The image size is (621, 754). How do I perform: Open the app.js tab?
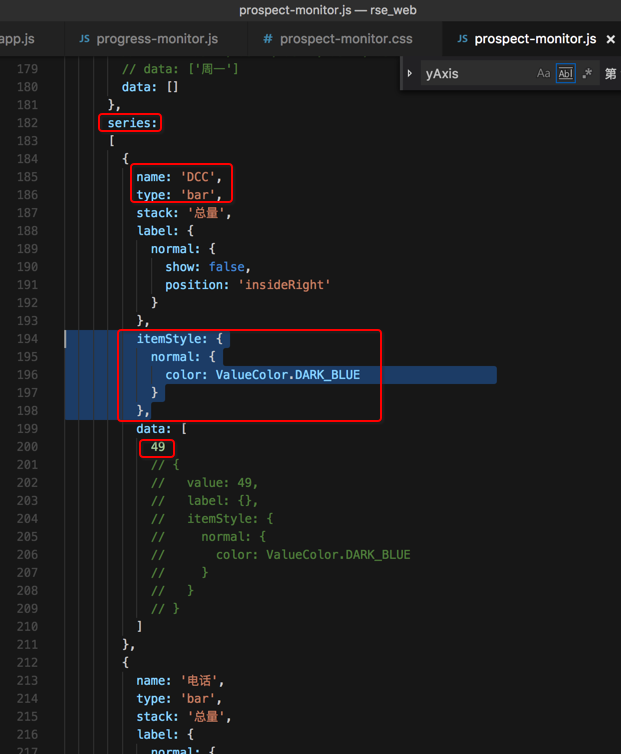17,39
